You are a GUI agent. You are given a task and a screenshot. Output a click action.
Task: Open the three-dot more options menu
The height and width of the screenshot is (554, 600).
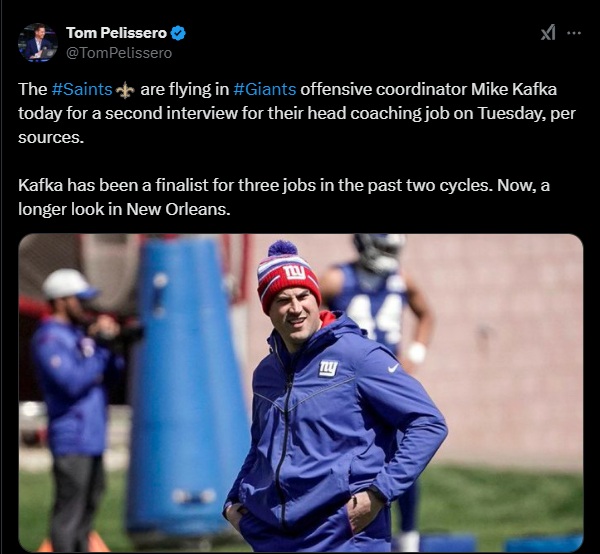pos(574,33)
